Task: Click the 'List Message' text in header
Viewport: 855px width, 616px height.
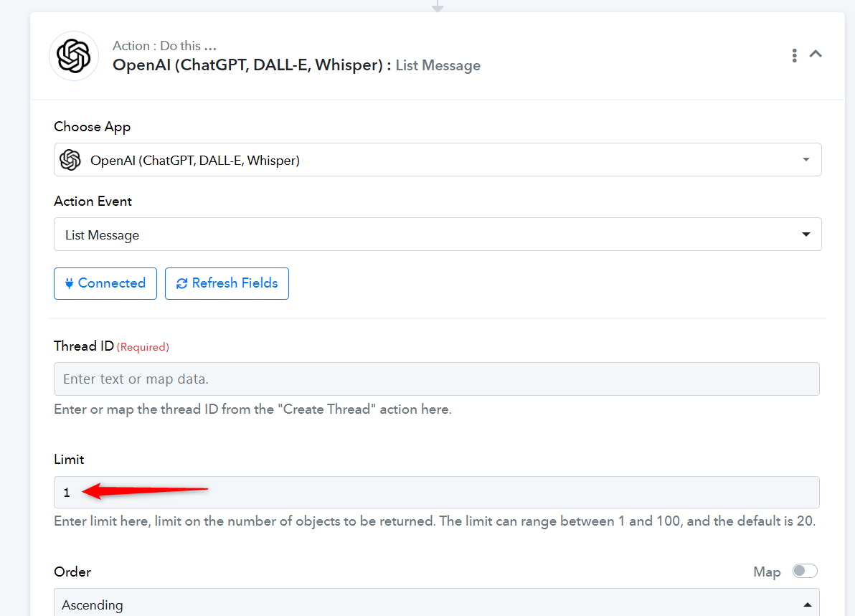Action: coord(438,65)
